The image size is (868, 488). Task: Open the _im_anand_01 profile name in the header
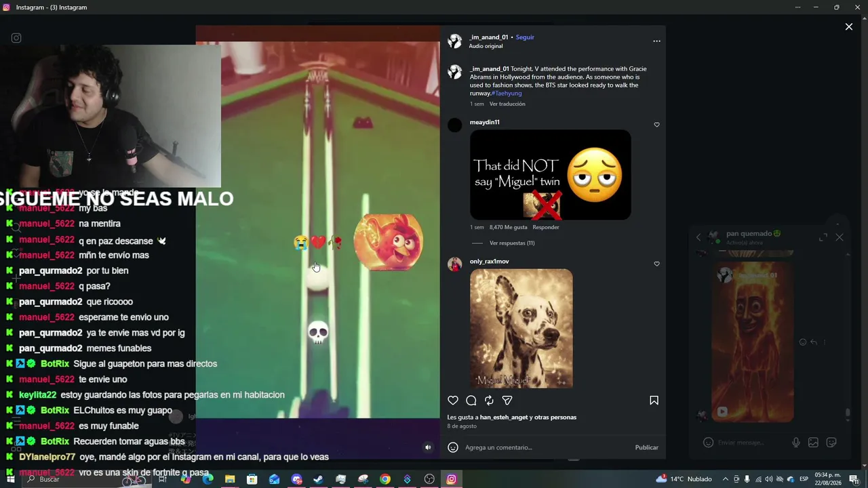(488, 37)
